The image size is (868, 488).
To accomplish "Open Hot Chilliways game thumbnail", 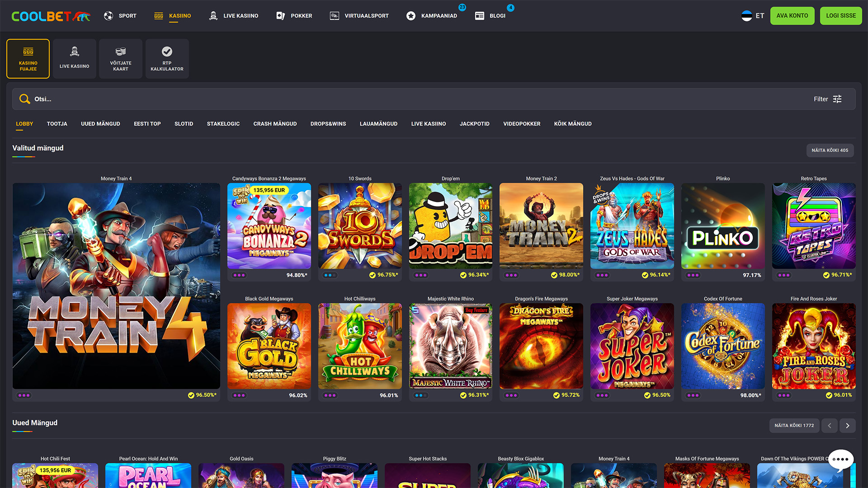I will click(360, 346).
